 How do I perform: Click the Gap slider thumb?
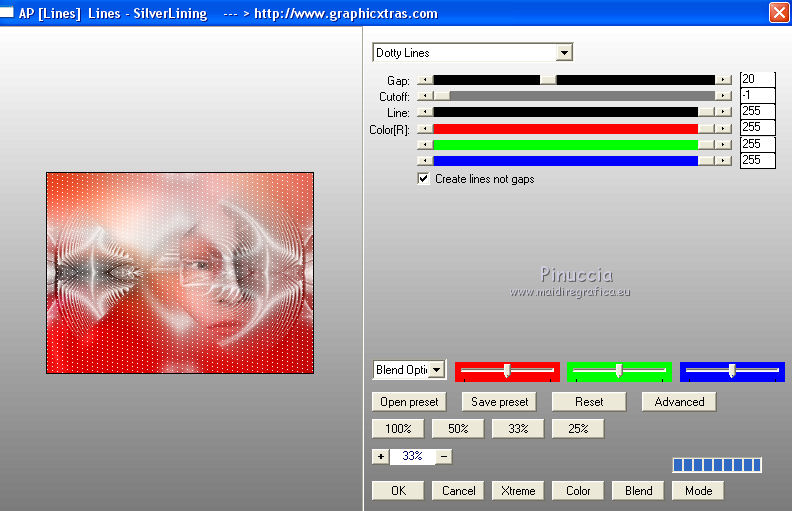548,80
